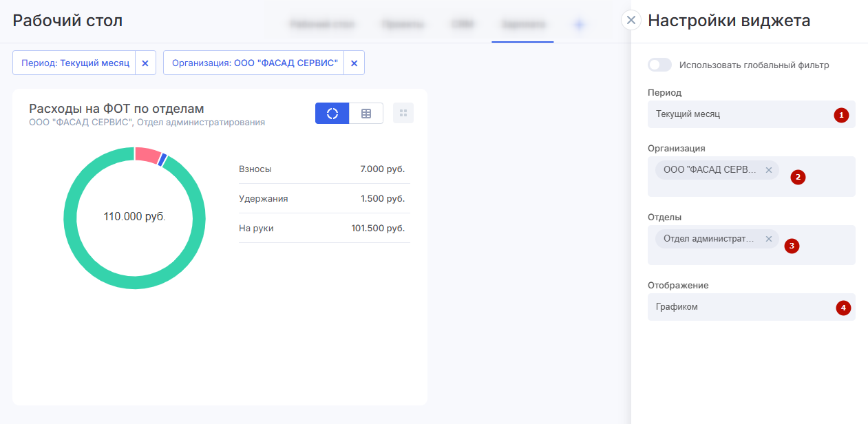This screenshot has height=424, width=868.
Task: Close the widget settings panel
Action: click(x=631, y=20)
